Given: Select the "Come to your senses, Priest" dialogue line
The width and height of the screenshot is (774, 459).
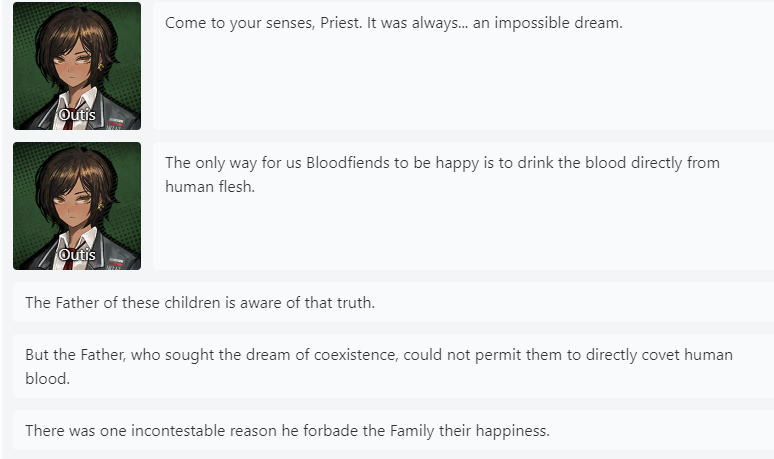Looking at the screenshot, I should tap(393, 22).
